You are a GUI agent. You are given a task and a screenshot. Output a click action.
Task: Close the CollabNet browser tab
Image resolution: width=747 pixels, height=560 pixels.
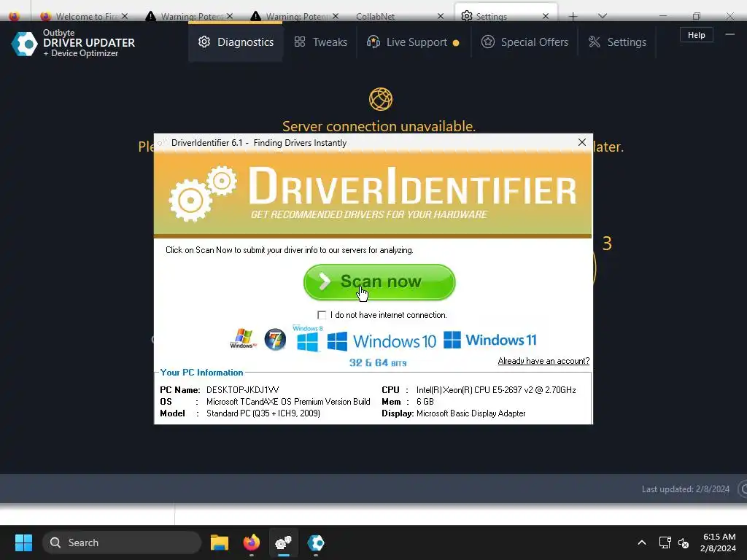click(440, 16)
